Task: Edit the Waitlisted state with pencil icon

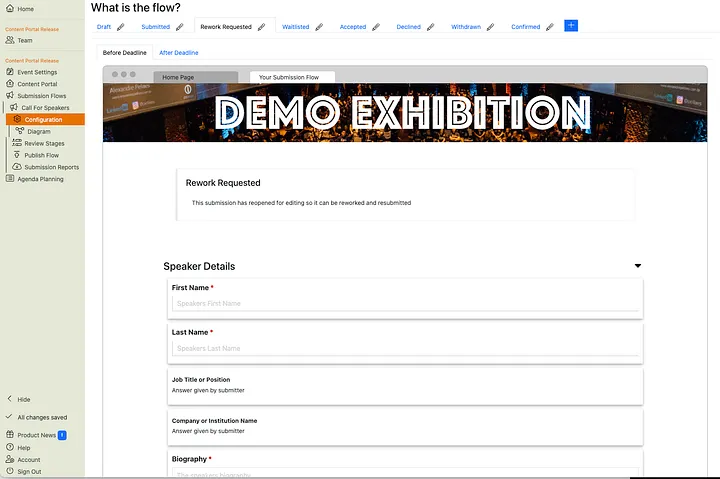Action: click(319, 27)
